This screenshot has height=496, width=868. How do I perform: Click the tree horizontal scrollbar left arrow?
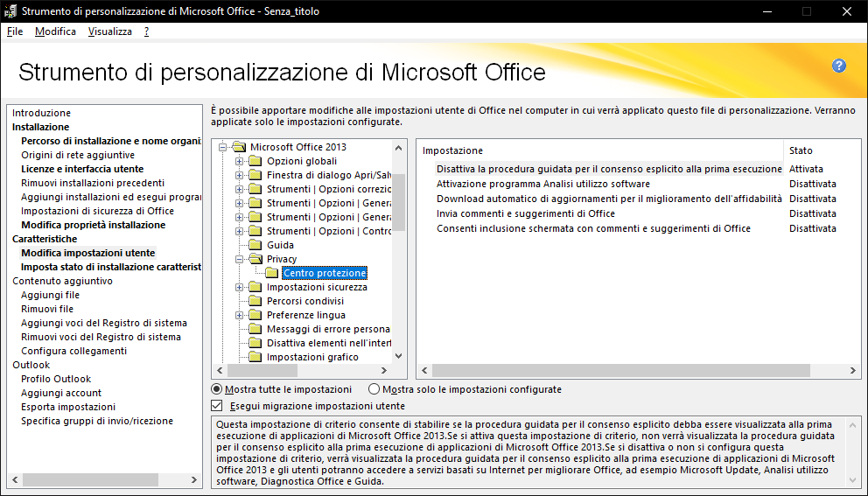(220, 371)
